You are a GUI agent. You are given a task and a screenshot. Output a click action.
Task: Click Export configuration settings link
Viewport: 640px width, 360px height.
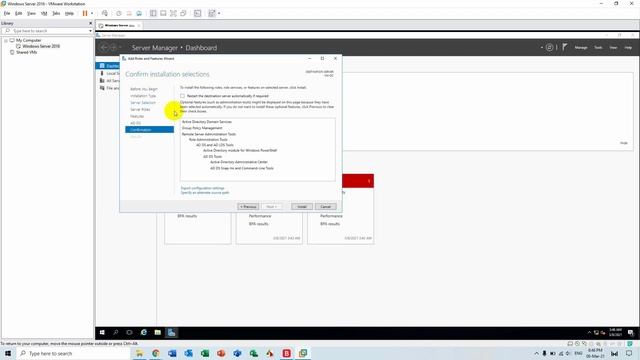(202, 188)
